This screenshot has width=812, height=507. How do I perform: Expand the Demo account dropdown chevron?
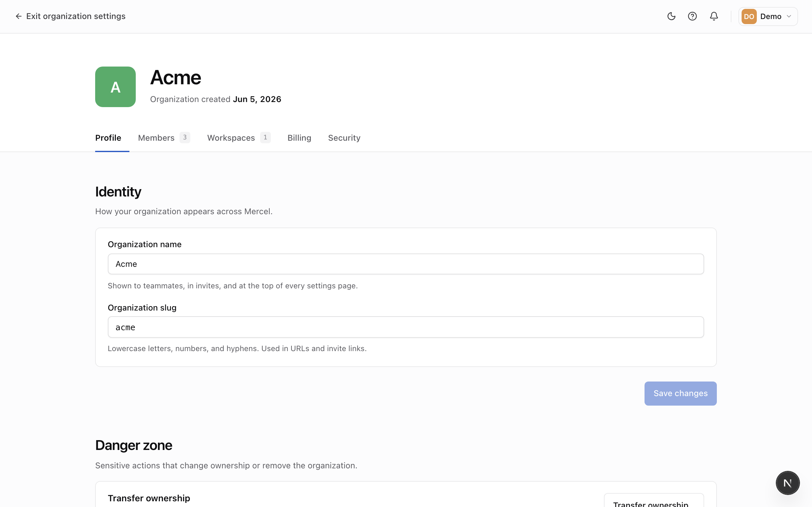pos(789,16)
